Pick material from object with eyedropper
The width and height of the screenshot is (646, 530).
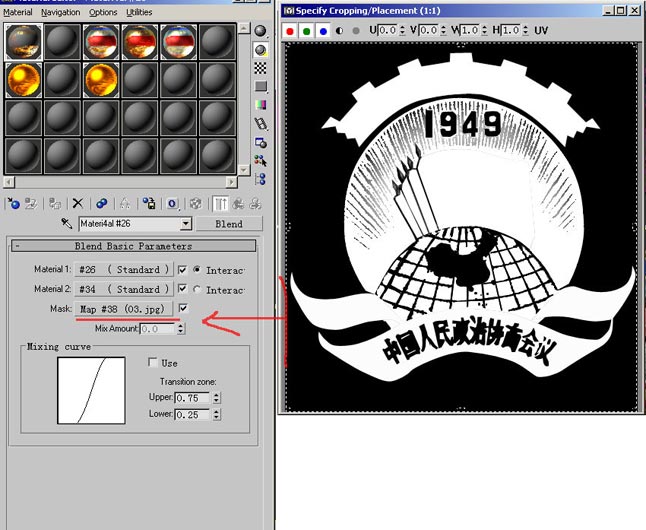click(66, 223)
